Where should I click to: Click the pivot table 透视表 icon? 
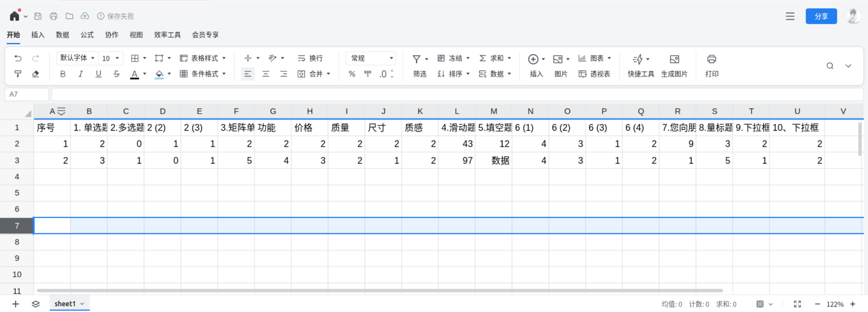pos(582,74)
